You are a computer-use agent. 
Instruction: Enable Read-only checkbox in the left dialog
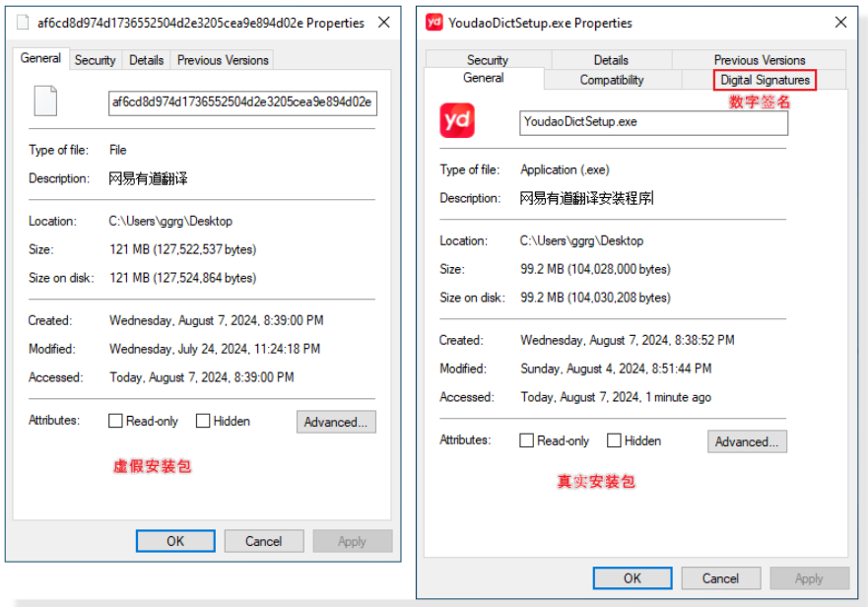point(115,421)
